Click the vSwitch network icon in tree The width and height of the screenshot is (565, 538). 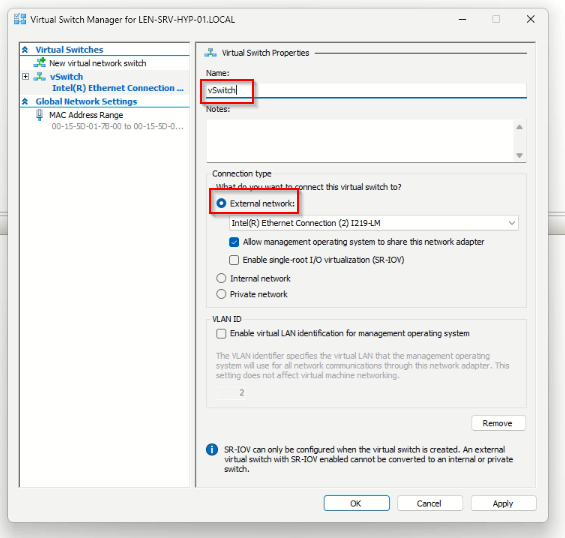click(39, 77)
